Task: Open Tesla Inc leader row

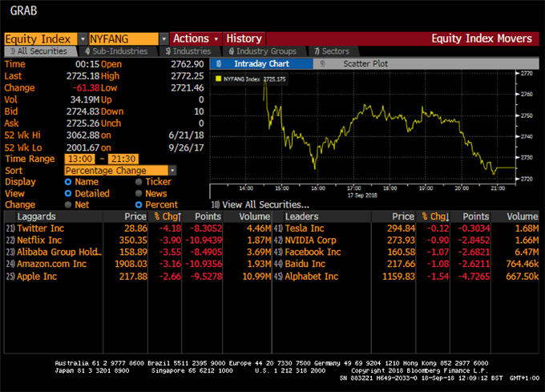Action: tap(406, 228)
